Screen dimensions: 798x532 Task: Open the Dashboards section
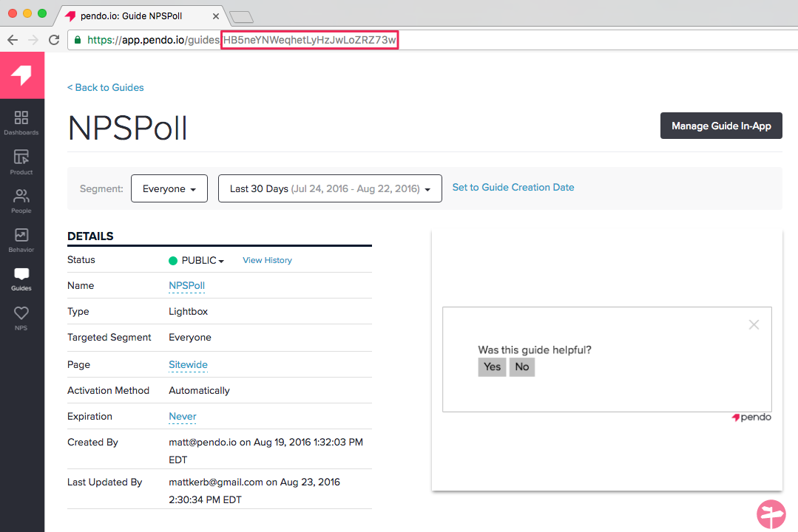coord(21,123)
